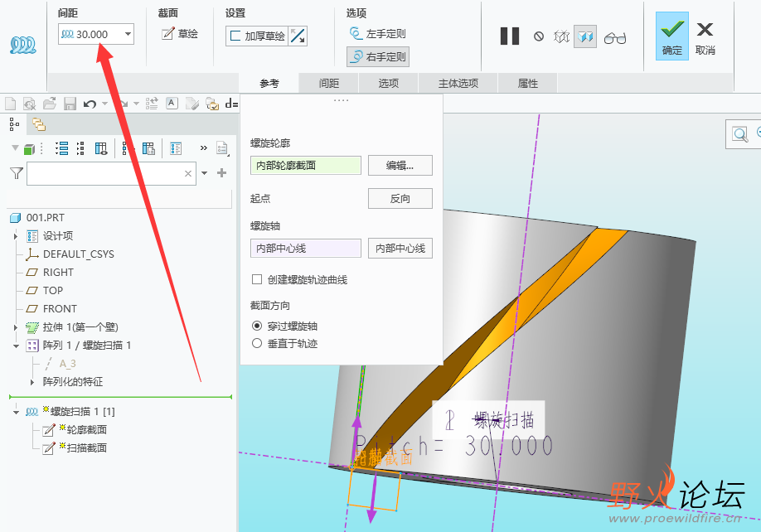Screen dimensions: 761x532
Task: Confirm the feature with 确定
Action: pos(671,36)
